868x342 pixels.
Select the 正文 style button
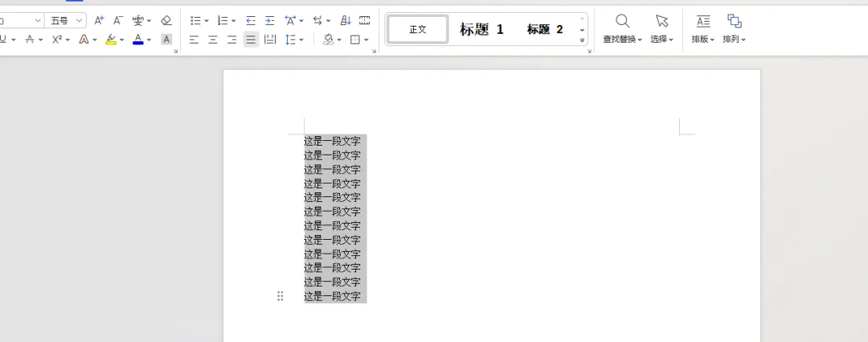pyautogui.click(x=418, y=30)
